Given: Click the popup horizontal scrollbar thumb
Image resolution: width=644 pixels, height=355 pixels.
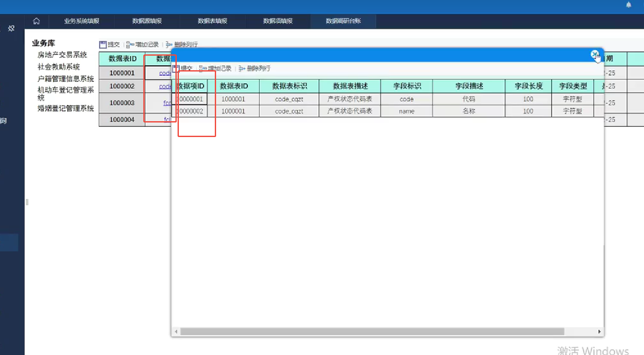Looking at the screenshot, I should pos(372,331).
